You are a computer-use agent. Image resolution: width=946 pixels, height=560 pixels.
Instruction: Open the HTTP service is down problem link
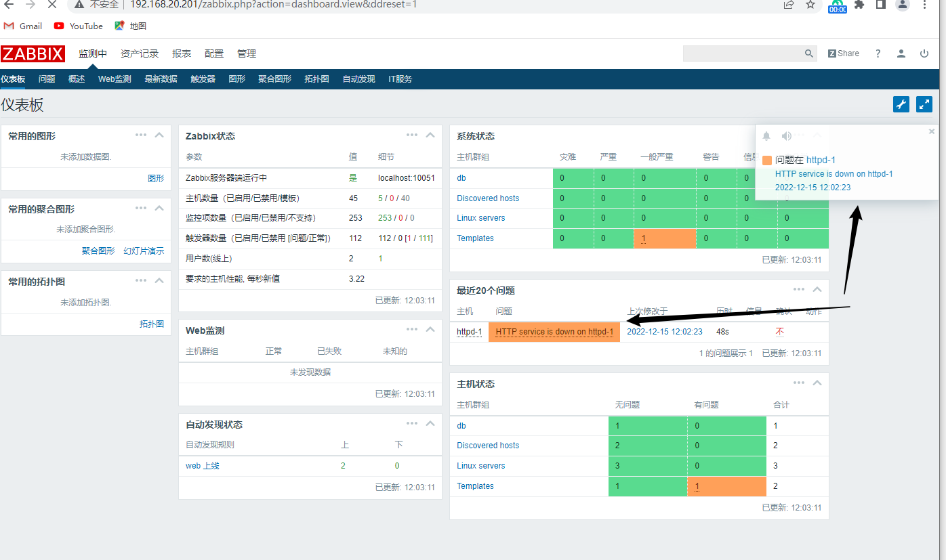tap(554, 332)
